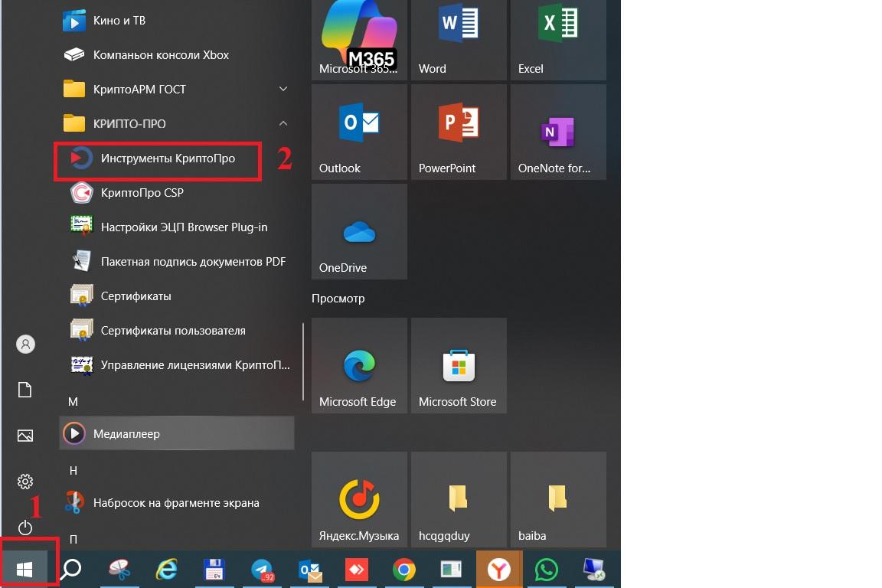
Task: Open the Сертификаты entry
Action: (177, 296)
